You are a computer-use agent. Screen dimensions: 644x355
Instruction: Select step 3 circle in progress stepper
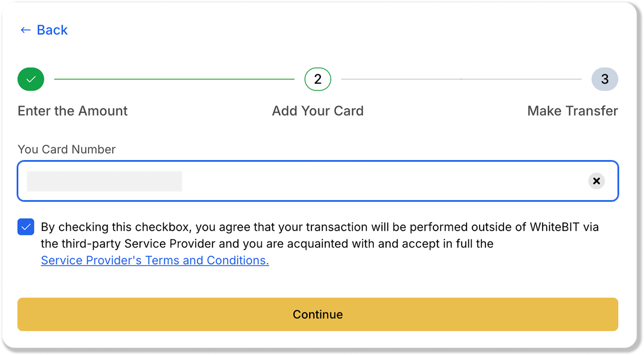(605, 79)
